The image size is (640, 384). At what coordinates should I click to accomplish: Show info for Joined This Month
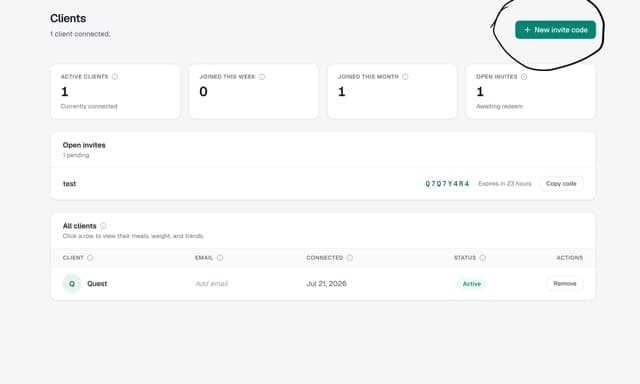coord(405,77)
